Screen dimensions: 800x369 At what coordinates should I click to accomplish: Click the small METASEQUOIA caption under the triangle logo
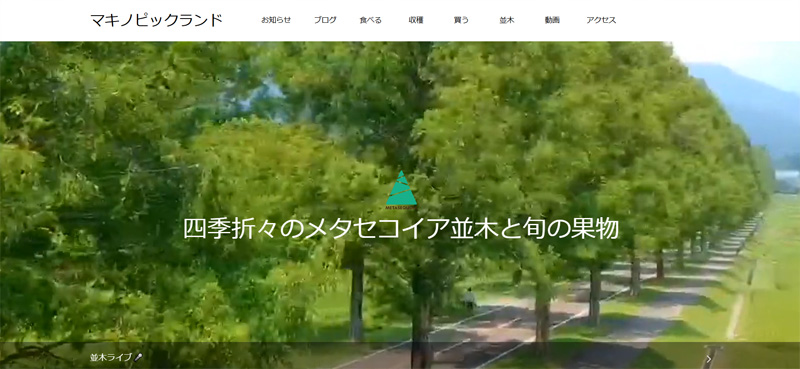[401, 208]
